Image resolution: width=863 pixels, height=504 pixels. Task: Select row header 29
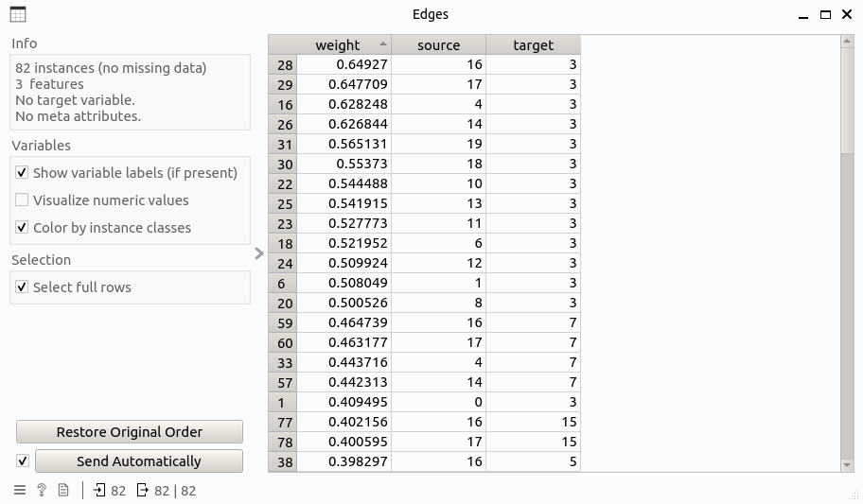click(x=283, y=85)
